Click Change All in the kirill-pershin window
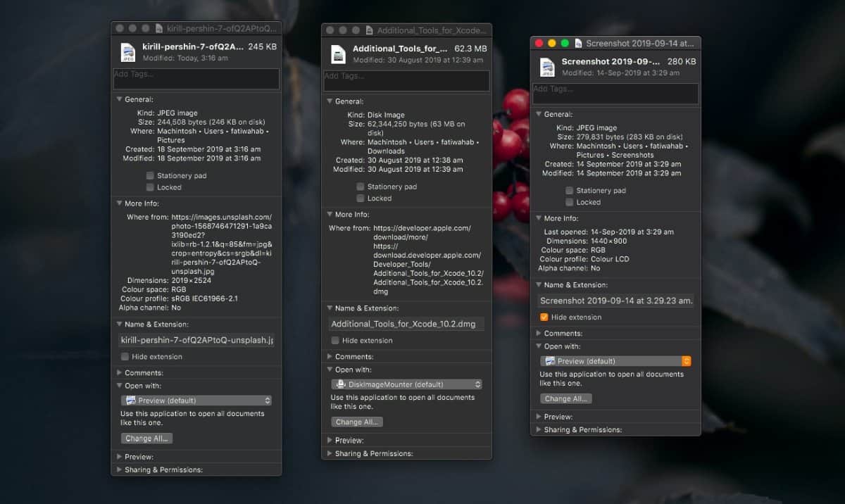Screen dimensions: 845x504 [146, 438]
